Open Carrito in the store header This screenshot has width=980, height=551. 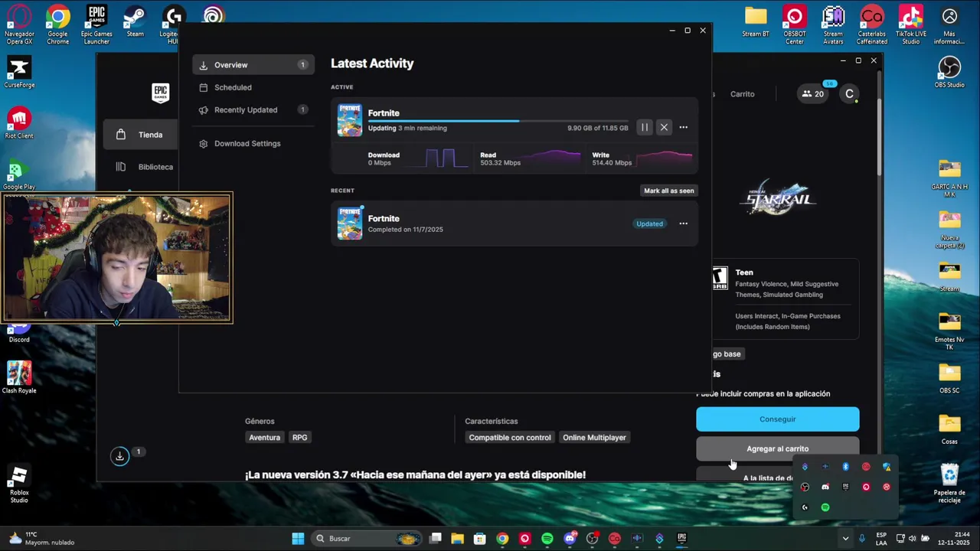[x=742, y=94]
